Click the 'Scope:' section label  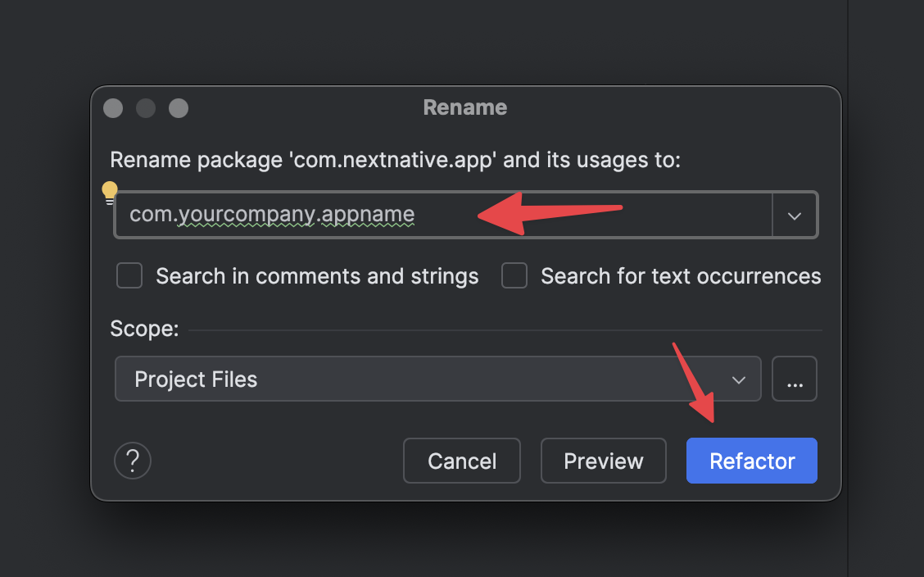[x=144, y=329]
